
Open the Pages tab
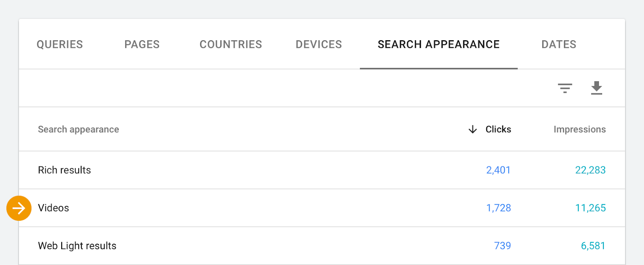pyautogui.click(x=142, y=44)
